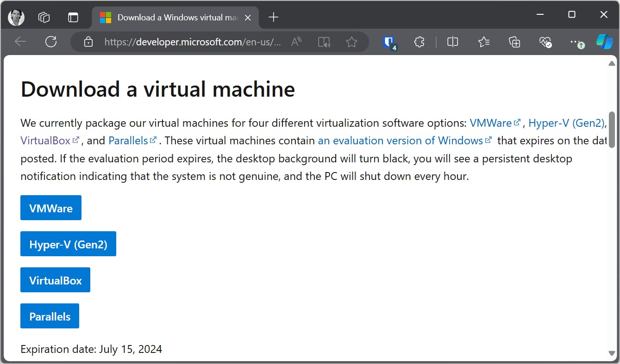
Task: Open the evaluation version of Windows link
Action: tap(401, 140)
